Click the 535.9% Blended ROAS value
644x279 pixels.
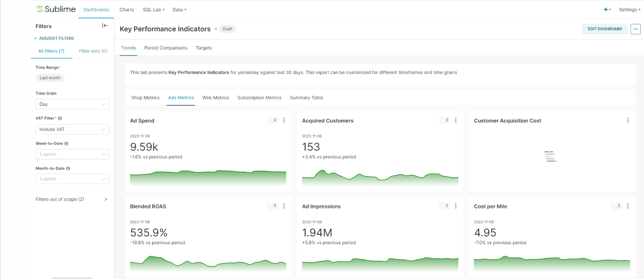[149, 232]
